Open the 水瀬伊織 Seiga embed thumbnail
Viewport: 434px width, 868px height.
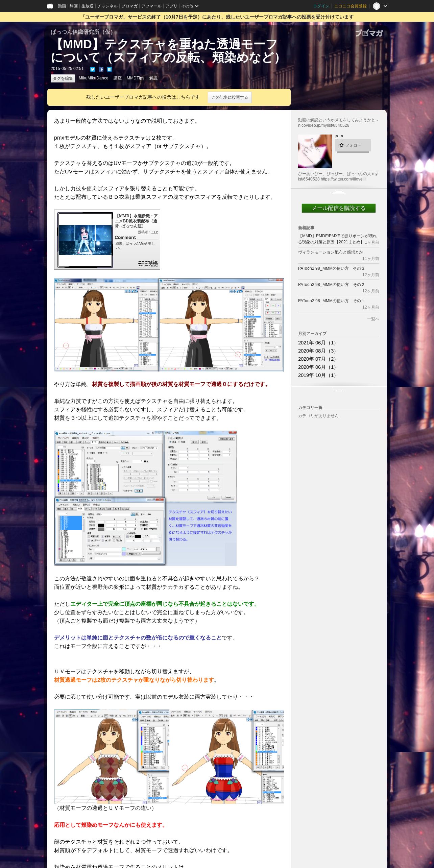85,240
